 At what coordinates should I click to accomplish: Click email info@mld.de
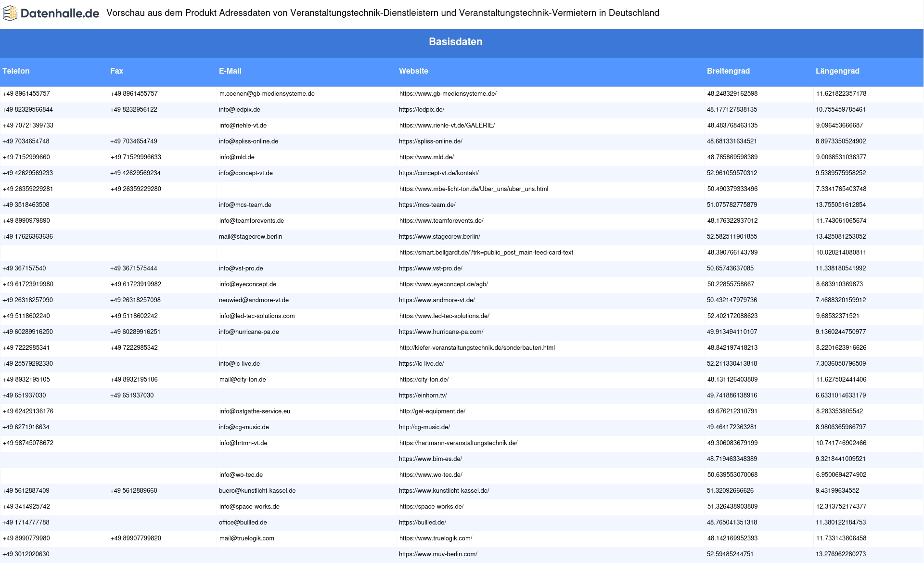(x=237, y=157)
